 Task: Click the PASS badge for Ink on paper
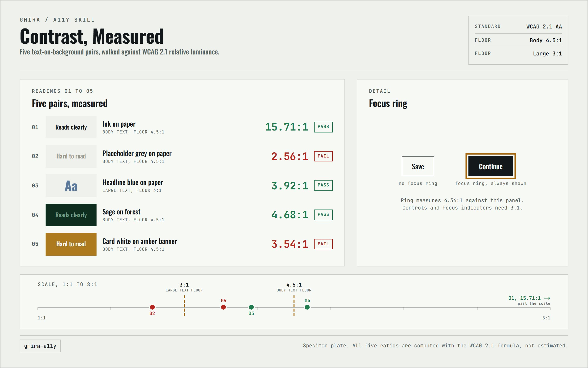pyautogui.click(x=323, y=127)
